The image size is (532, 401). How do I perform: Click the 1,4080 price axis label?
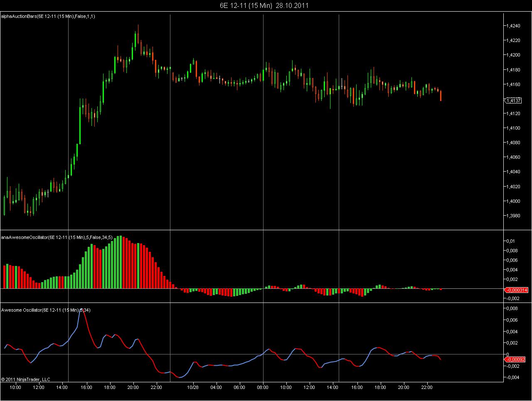pyautogui.click(x=513, y=143)
